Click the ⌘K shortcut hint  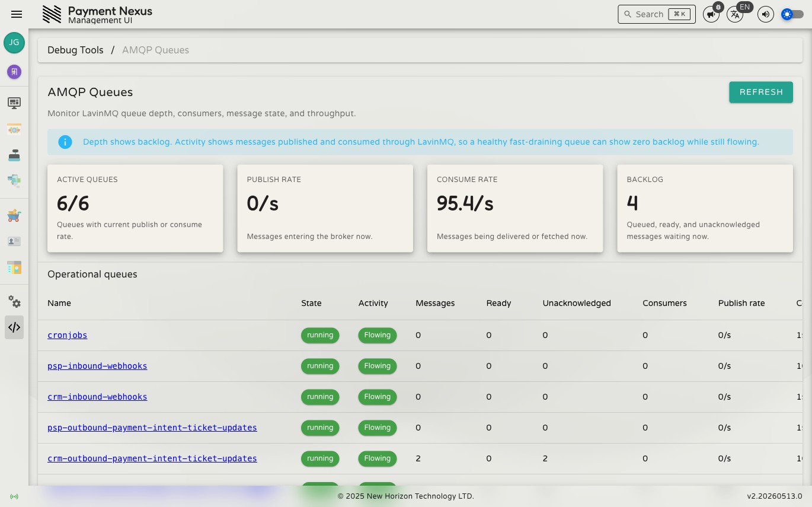(679, 14)
